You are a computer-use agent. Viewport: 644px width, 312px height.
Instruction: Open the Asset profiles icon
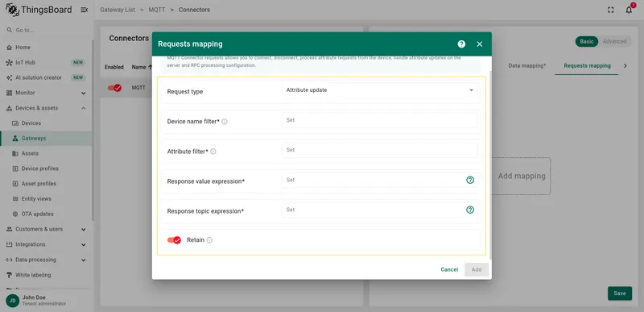coord(15,184)
